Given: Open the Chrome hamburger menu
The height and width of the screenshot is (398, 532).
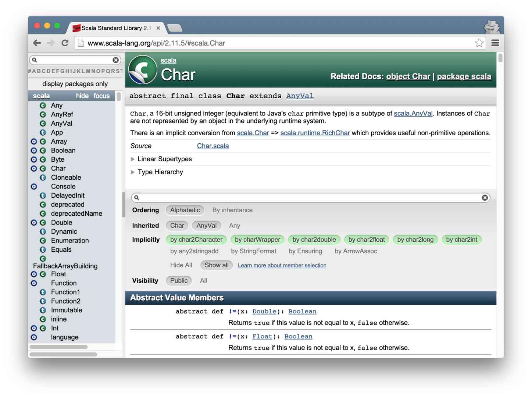Looking at the screenshot, I should (495, 43).
